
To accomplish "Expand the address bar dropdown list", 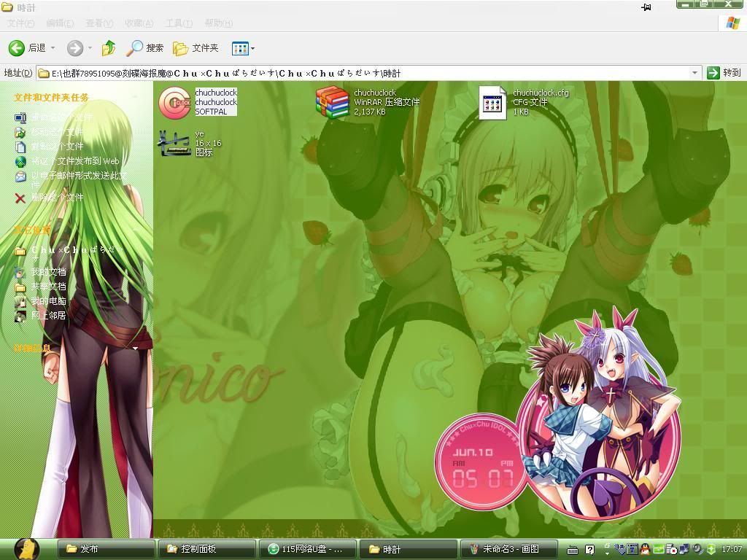I will point(694,73).
